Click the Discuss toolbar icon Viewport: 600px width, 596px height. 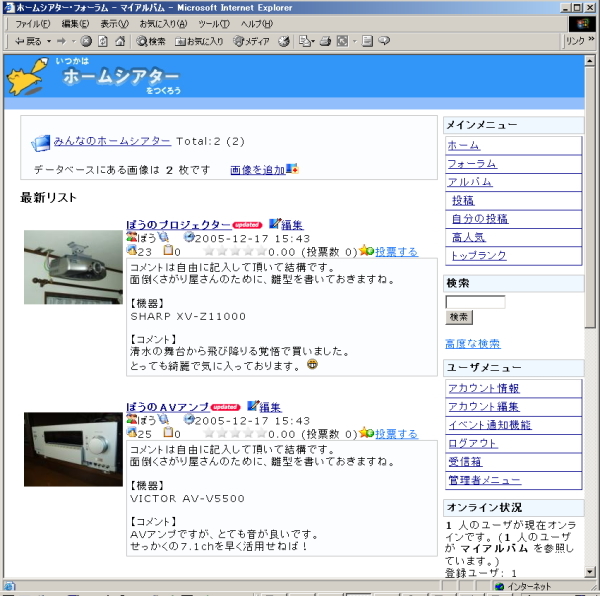pyautogui.click(x=367, y=41)
